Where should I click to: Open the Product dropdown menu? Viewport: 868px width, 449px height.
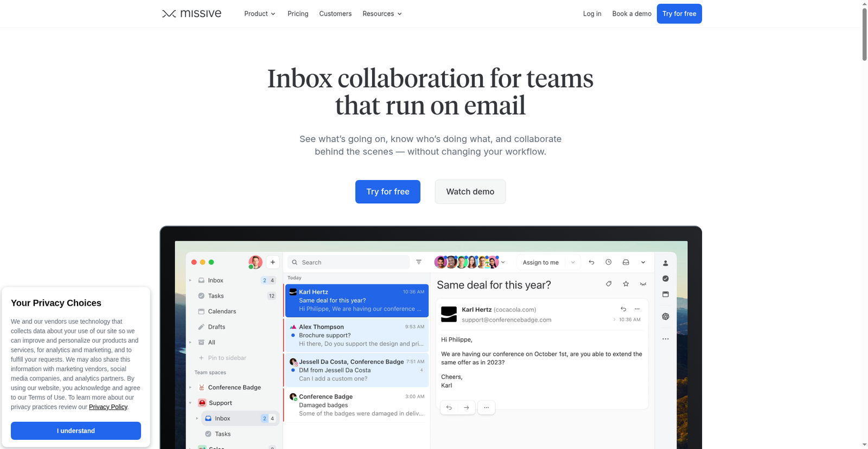click(x=259, y=14)
